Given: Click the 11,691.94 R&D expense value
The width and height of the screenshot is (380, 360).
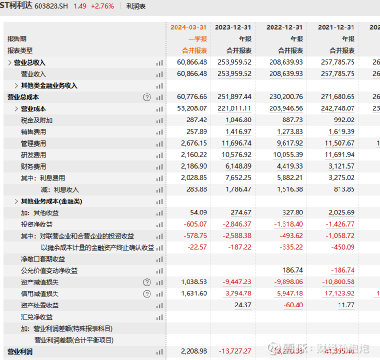Looking at the screenshot, I should (x=338, y=155).
